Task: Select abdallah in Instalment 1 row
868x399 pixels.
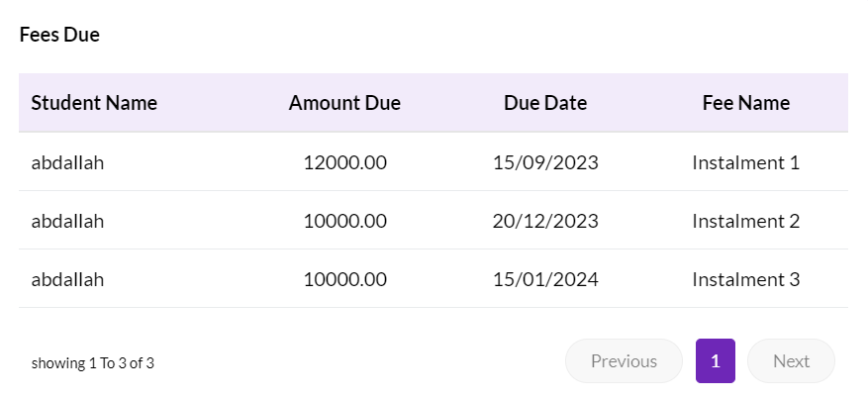Action: (67, 162)
